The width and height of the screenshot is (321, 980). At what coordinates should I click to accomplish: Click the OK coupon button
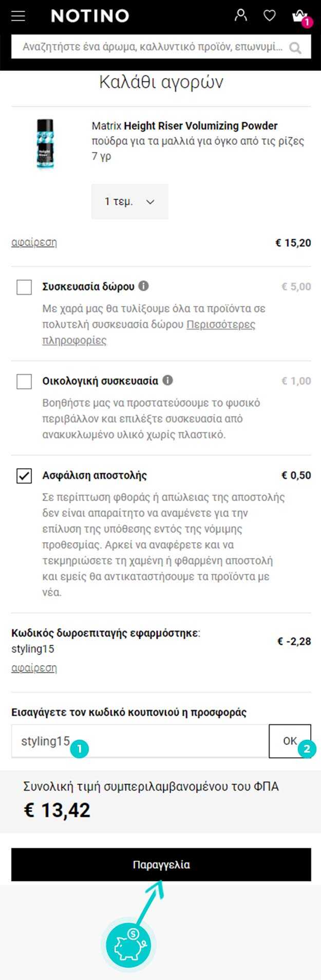290,741
